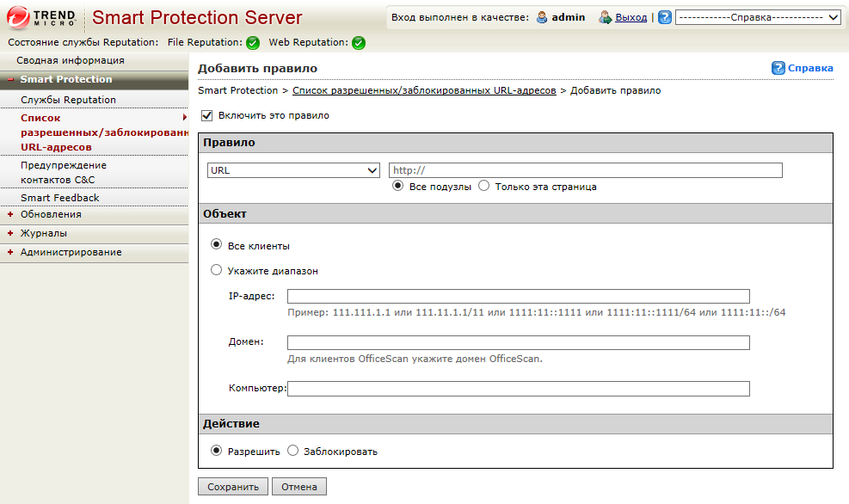The image size is (849, 504).
Task: Choose the Заблокировать action
Action: click(292, 450)
